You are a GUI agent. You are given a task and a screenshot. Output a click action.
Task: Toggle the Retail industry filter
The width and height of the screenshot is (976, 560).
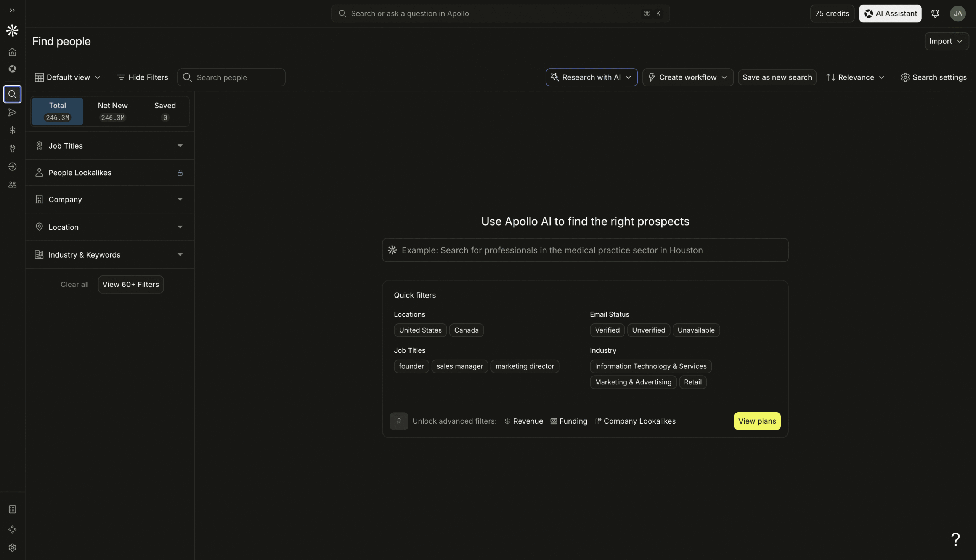coord(692,382)
